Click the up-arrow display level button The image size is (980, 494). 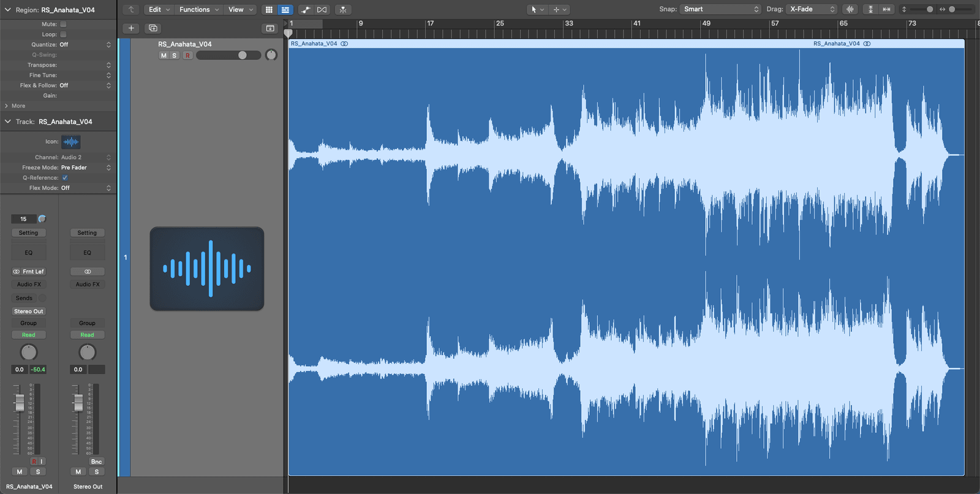(130, 9)
